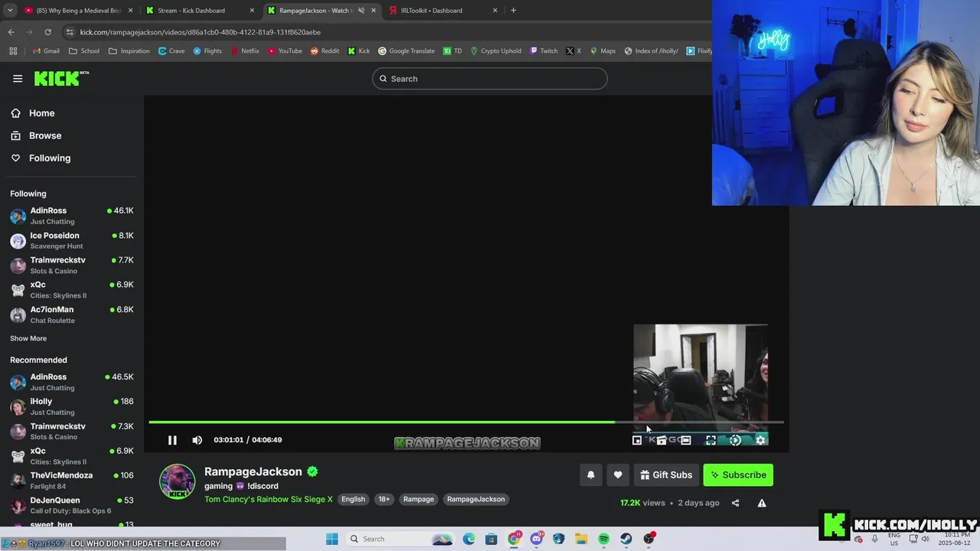Focus the Kick search field
The height and width of the screenshot is (551, 980).
click(x=490, y=79)
